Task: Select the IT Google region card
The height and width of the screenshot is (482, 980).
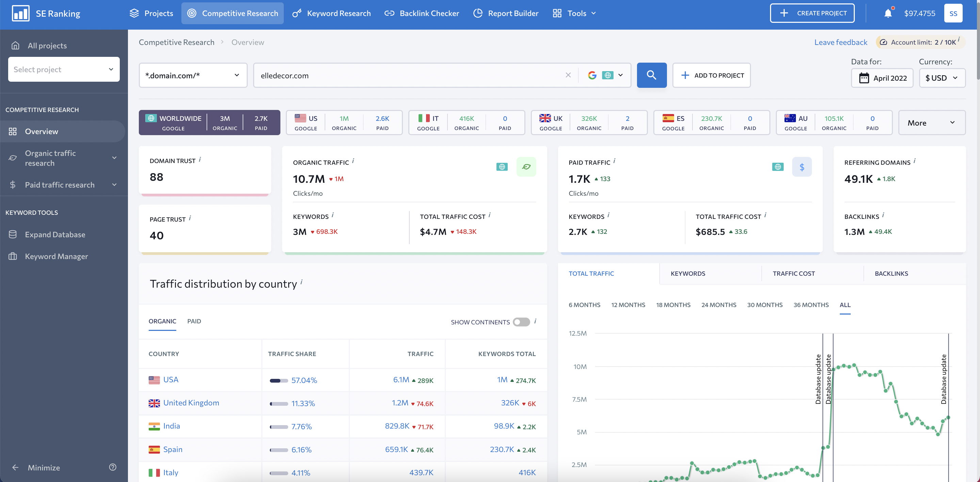Action: coord(467,123)
